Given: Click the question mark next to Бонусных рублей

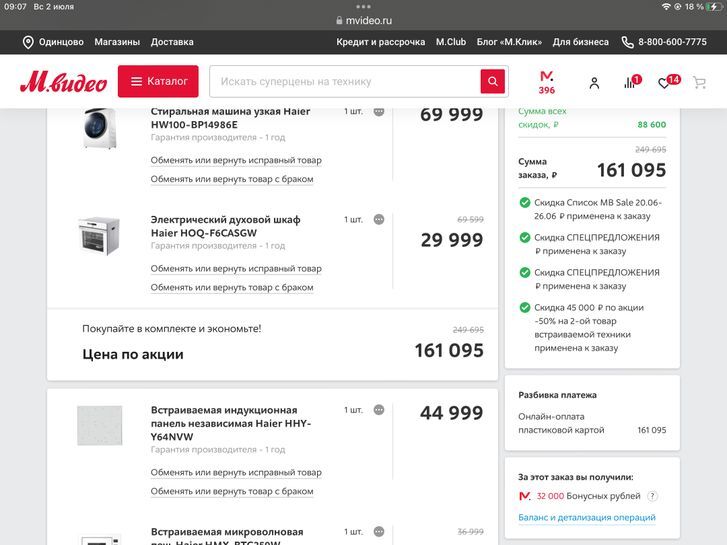Looking at the screenshot, I should [652, 496].
